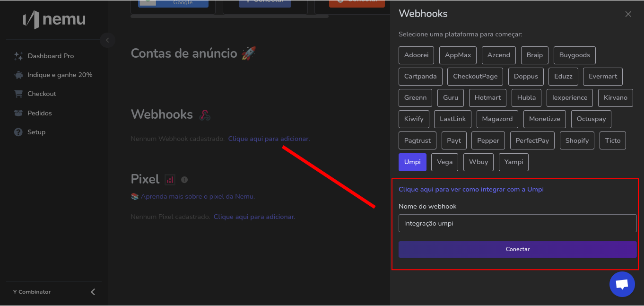Select Octuspay platform
The width and height of the screenshot is (644, 306).
tap(591, 119)
